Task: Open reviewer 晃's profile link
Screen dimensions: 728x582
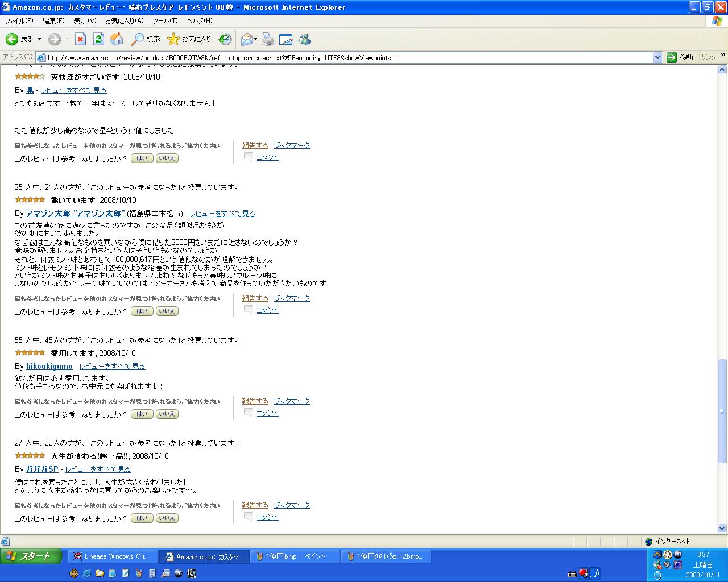Action: tap(30, 90)
